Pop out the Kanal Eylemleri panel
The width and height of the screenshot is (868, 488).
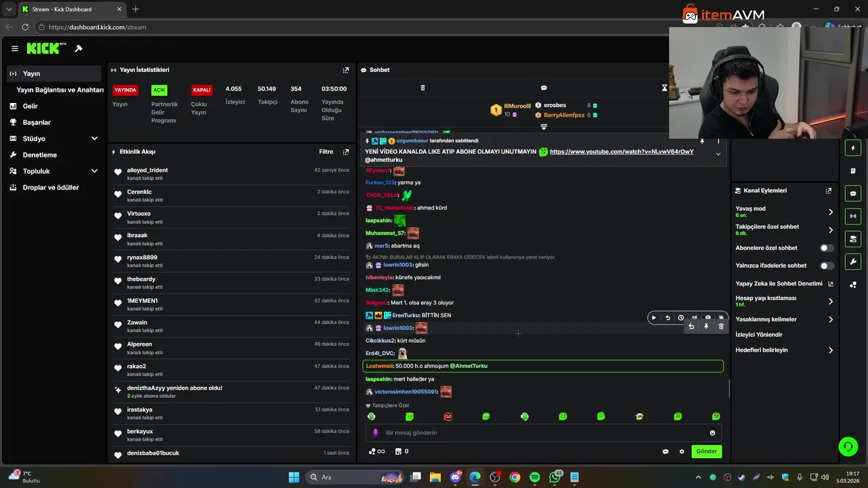pos(828,191)
